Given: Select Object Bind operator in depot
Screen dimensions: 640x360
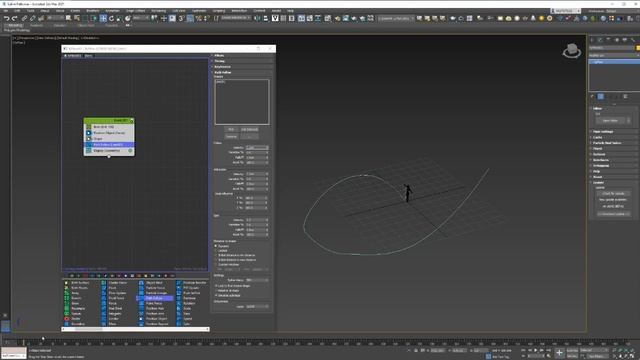Looking at the screenshot, I should pos(151,282).
